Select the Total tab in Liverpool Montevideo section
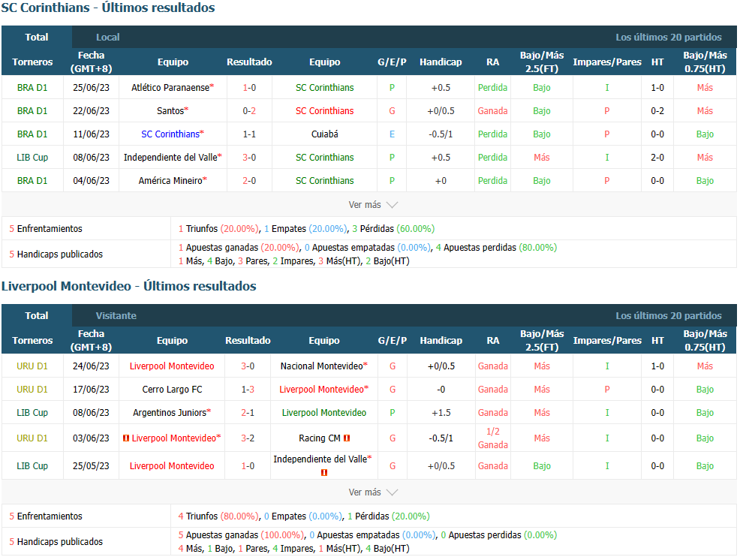 coord(37,315)
